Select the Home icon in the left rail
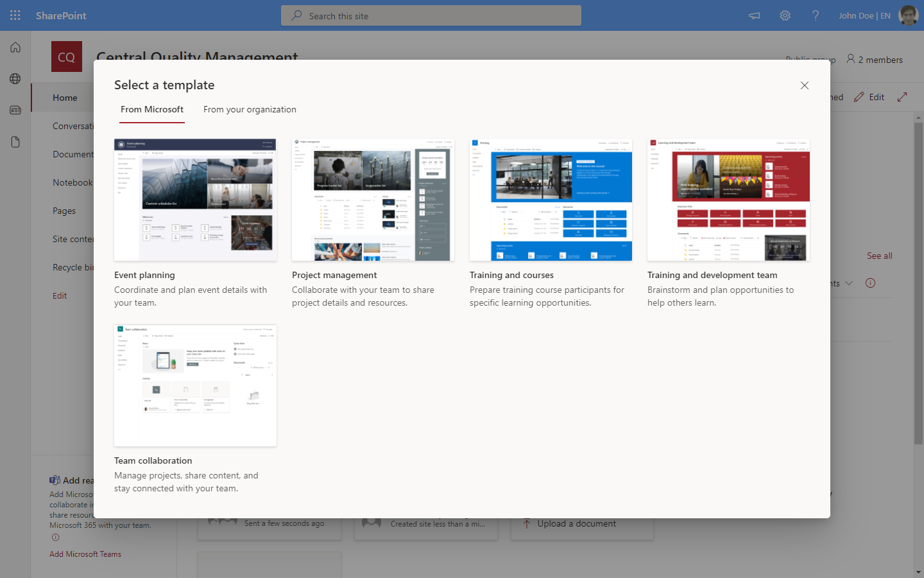This screenshot has height=578, width=924. (x=15, y=47)
